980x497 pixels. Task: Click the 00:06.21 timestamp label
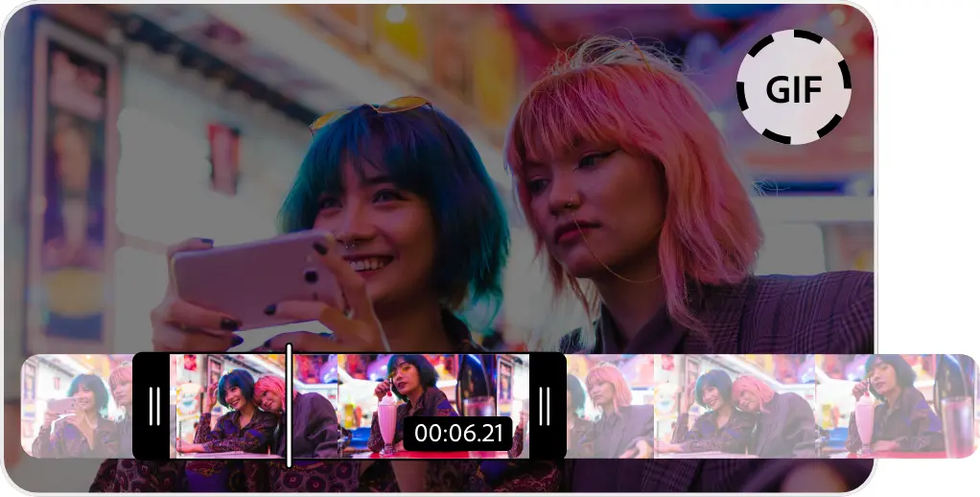click(x=458, y=434)
